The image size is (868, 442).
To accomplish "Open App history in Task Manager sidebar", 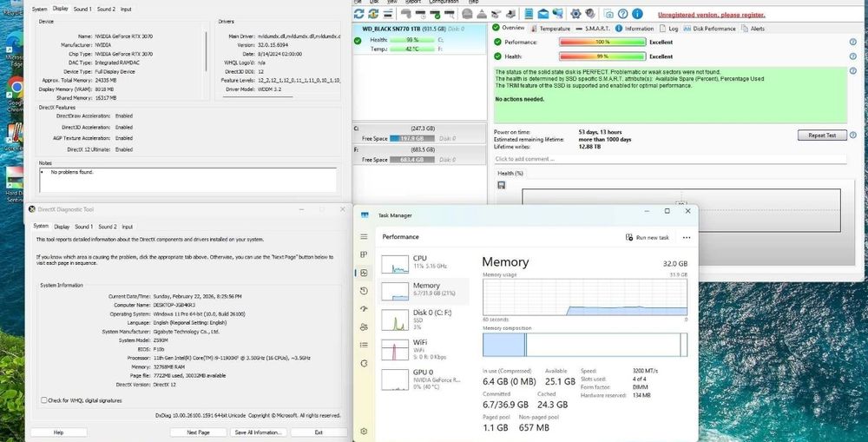I will (x=364, y=291).
